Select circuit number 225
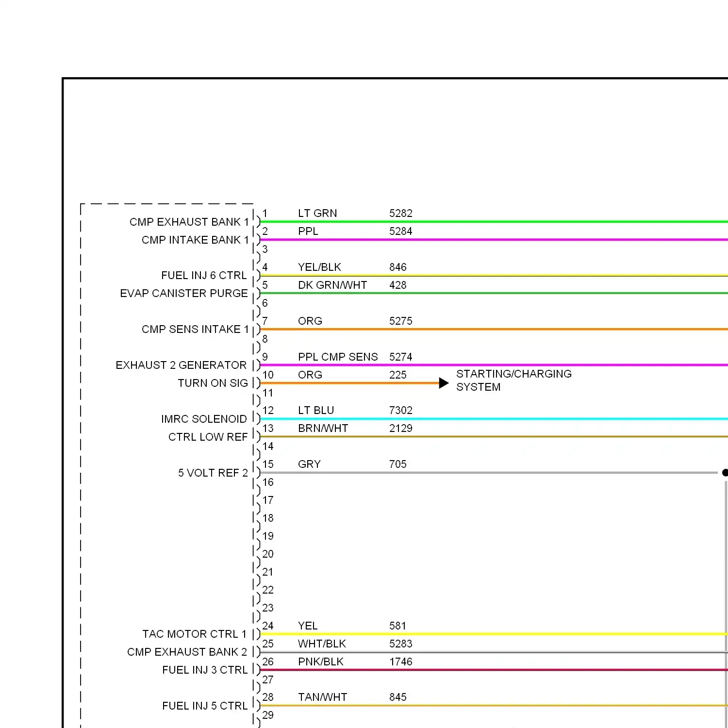The image size is (728, 728). coord(398,375)
